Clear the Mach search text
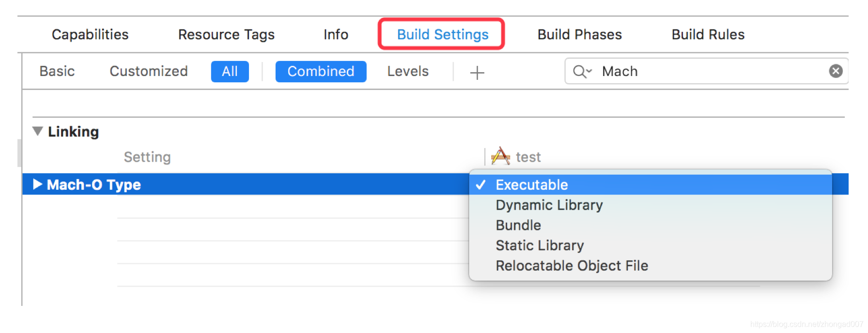This screenshot has height=333, width=868. coord(836,71)
